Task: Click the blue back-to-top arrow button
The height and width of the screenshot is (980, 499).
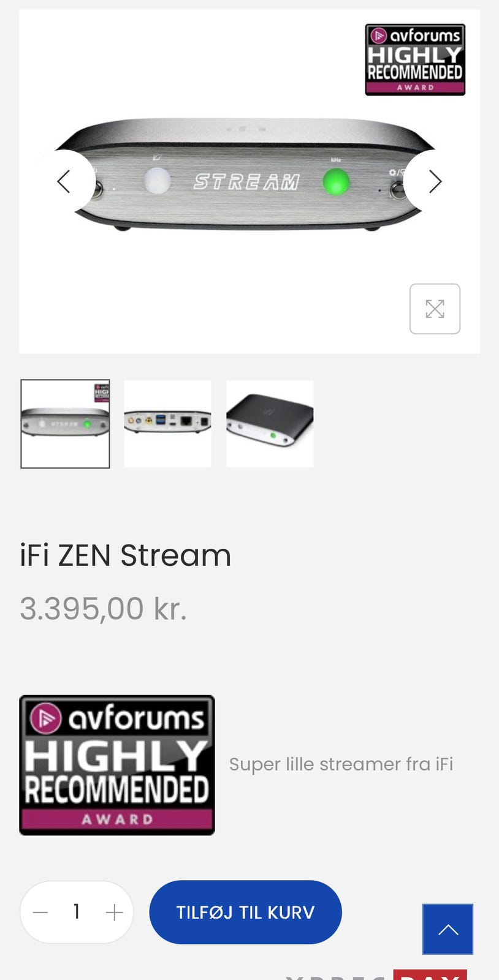Action: tap(448, 929)
